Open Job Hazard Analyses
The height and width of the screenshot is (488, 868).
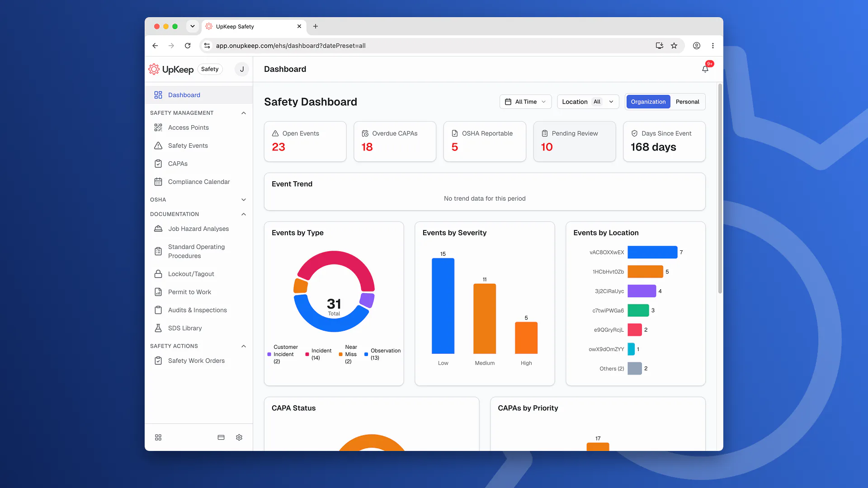point(198,229)
